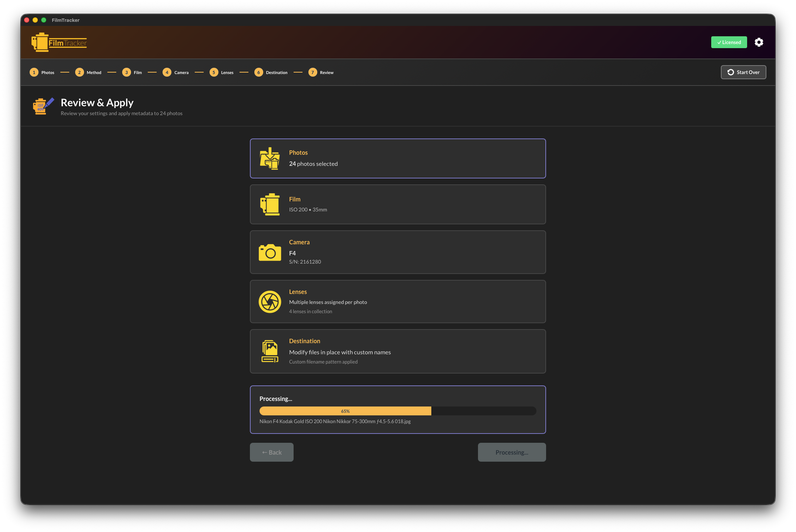The image size is (796, 532).
Task: Switch to the Method step
Action: point(88,72)
